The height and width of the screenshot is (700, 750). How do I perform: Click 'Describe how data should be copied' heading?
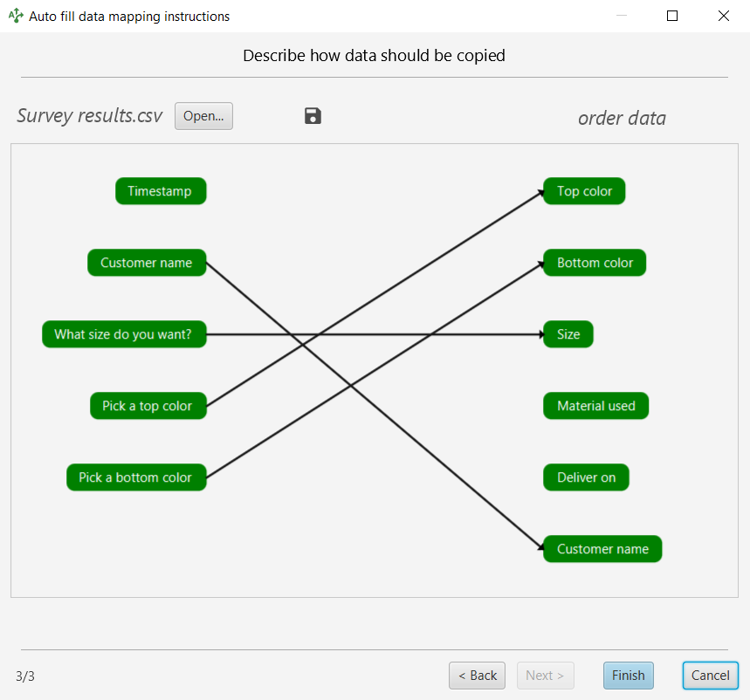click(x=374, y=56)
